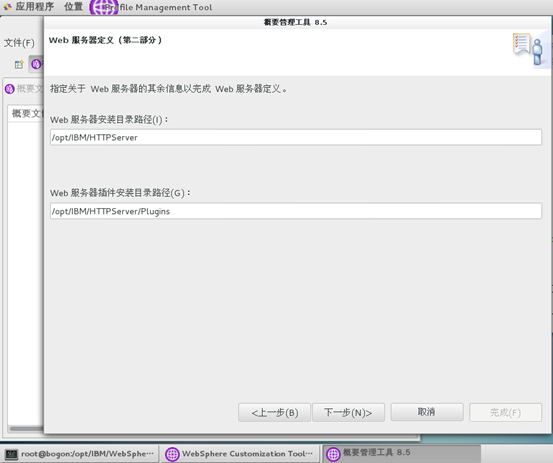553x463 pixels.
Task: Click the terminal icon in taskbar
Action: 11,454
